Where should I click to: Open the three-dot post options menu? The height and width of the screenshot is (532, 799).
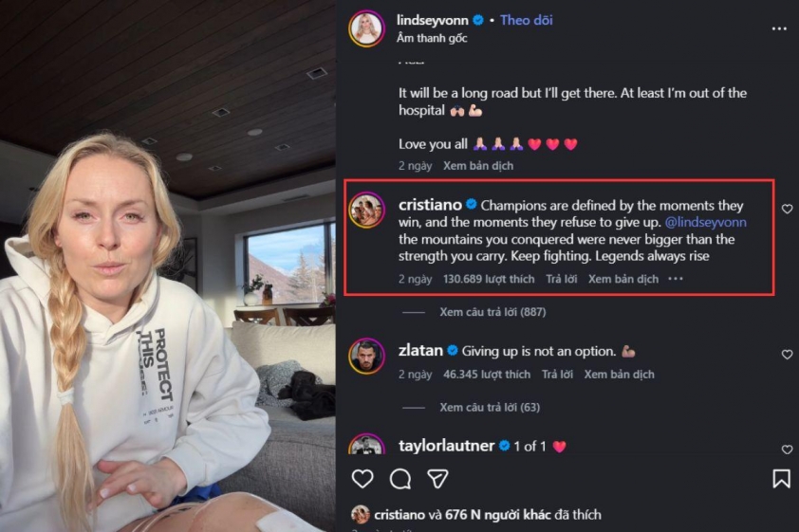coord(778,28)
